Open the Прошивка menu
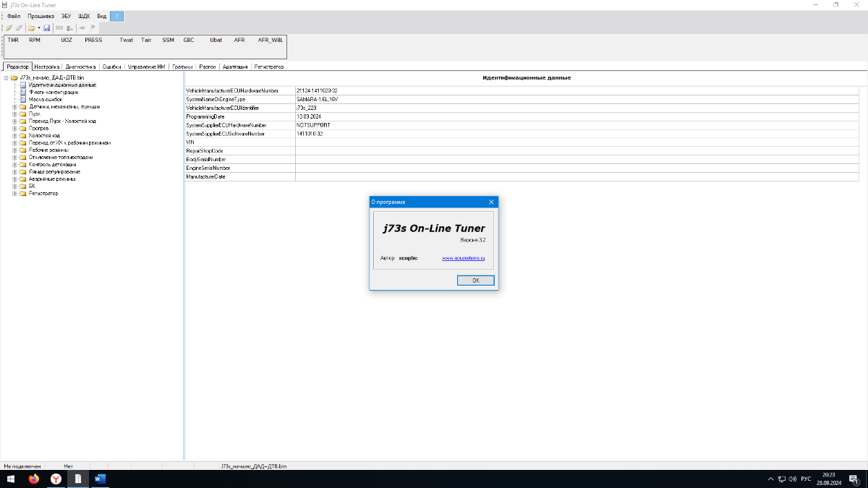Screen dimensions: 868x488 click(41, 16)
